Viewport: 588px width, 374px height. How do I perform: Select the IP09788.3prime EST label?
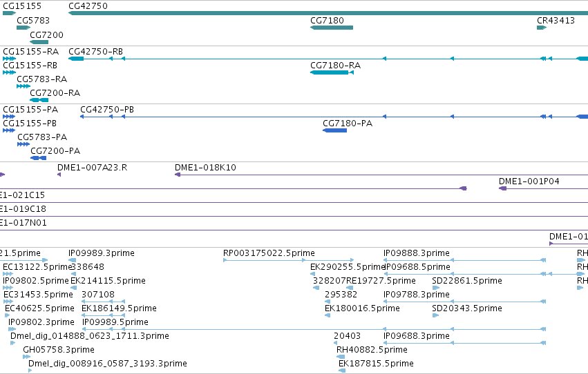click(417, 295)
